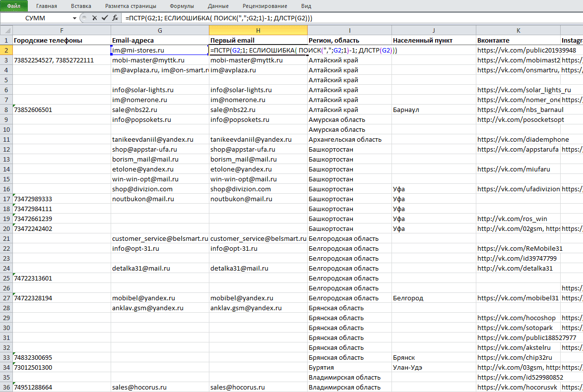Open the Вставка ribbon tab
Screen dimensions: 583x392
point(81,6)
